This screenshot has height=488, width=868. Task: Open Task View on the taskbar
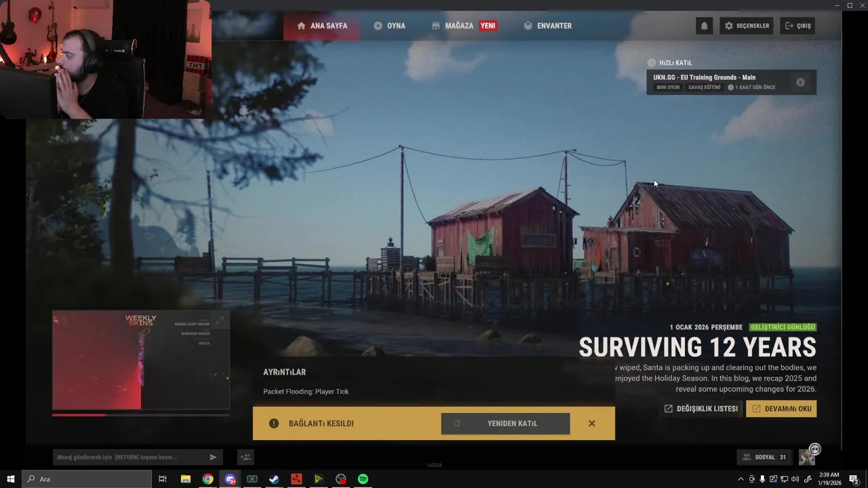click(163, 479)
